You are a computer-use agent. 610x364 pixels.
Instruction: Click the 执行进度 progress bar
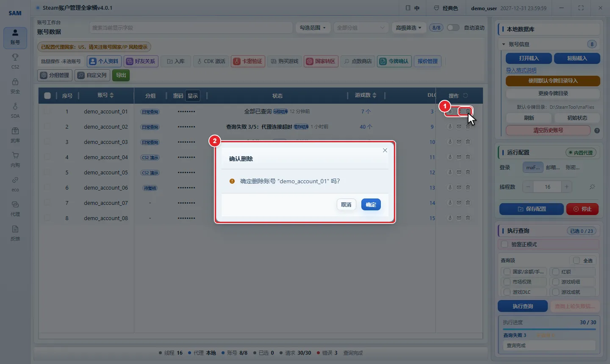pyautogui.click(x=549, y=329)
